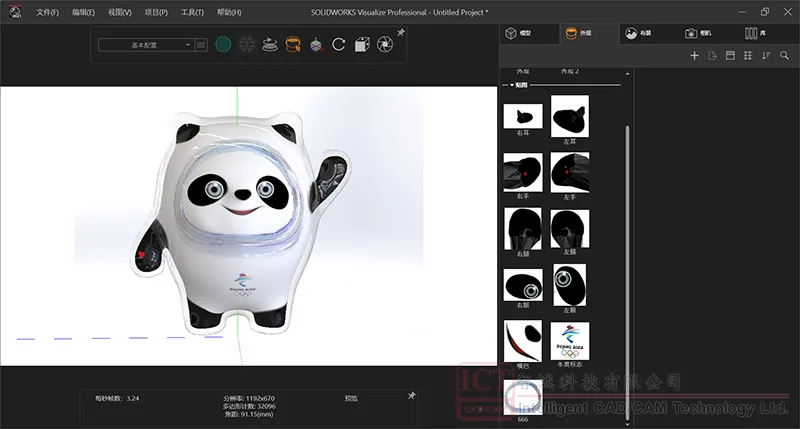Switch to the 模型 (model) tab
Viewport: 800px width, 429px height.
[x=529, y=33]
